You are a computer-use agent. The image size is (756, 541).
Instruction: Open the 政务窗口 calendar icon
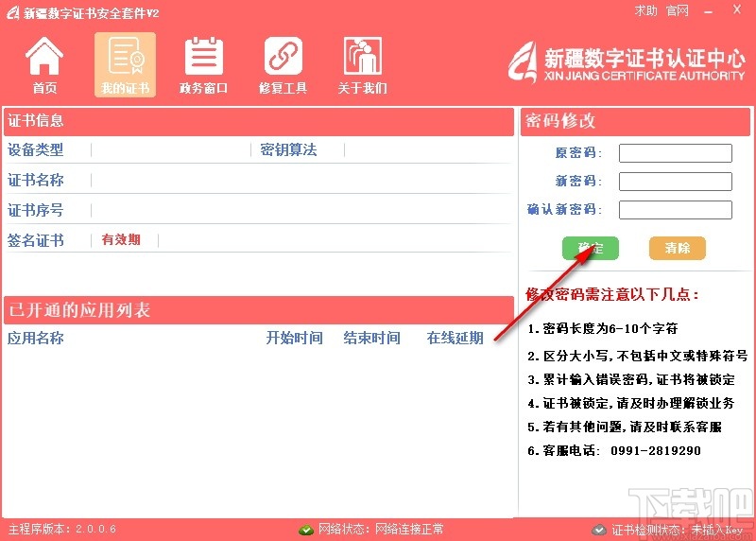(203, 64)
